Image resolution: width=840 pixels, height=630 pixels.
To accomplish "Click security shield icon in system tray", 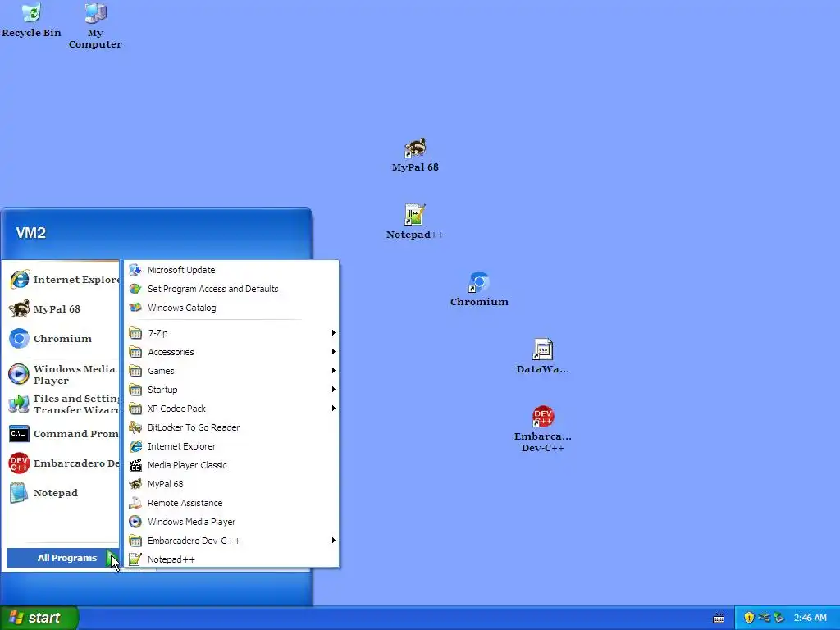I will 749,618.
